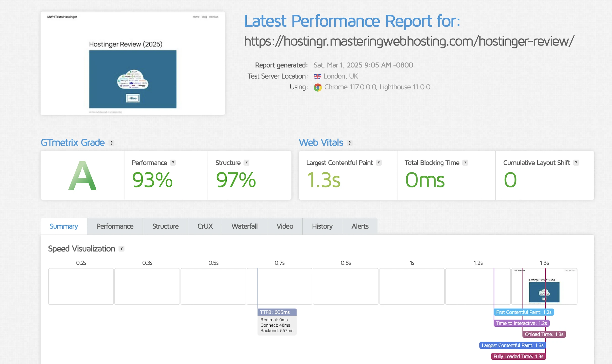The height and width of the screenshot is (364, 612).
Task: Click Speed Visualization help icon
Action: (x=122, y=249)
